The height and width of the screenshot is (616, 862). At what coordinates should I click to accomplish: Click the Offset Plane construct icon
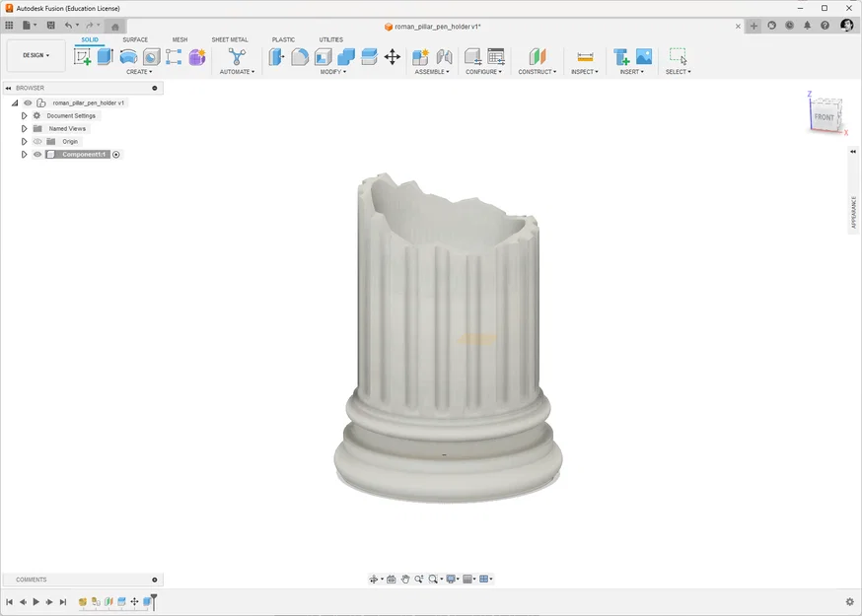538,56
